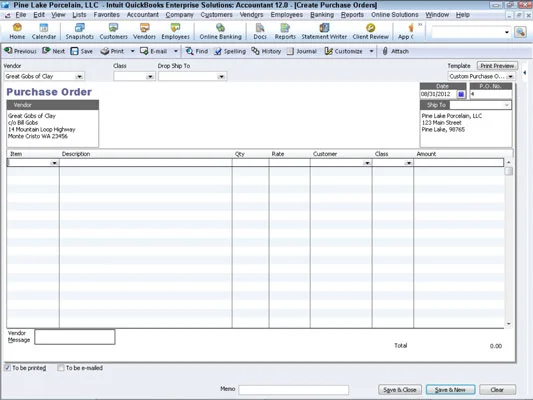
Task: Open the Vendors center icon
Action: tap(144, 31)
